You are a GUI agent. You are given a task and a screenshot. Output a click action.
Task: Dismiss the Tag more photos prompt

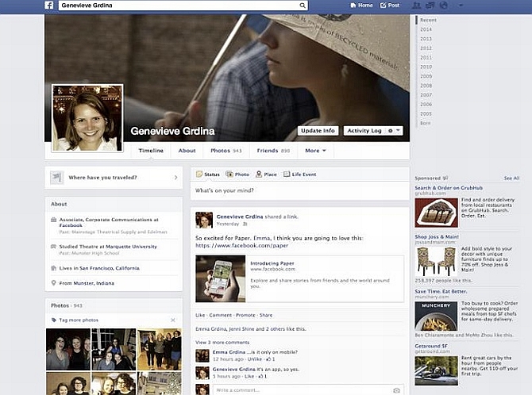pyautogui.click(x=173, y=320)
